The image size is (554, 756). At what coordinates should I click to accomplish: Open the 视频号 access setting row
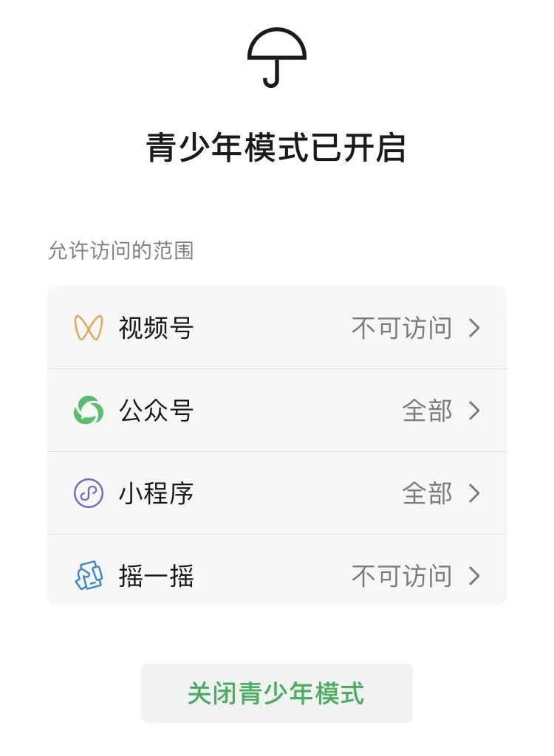[x=276, y=328]
